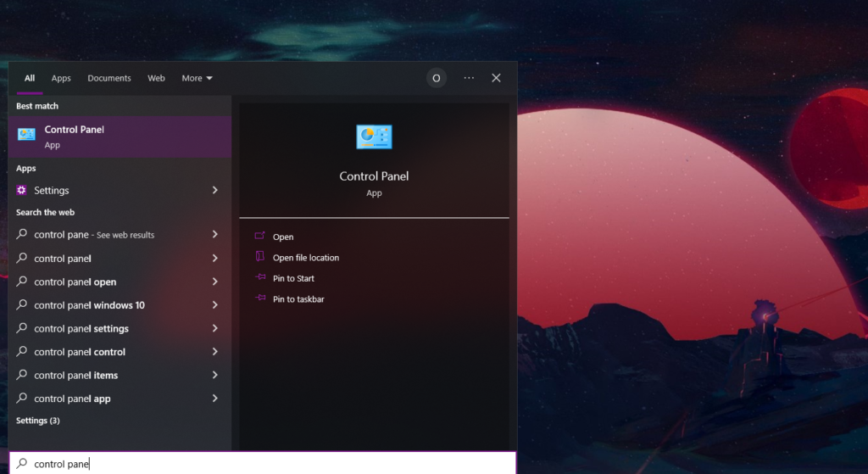This screenshot has height=474, width=868.
Task: Close the search panel with the X
Action: (x=496, y=78)
